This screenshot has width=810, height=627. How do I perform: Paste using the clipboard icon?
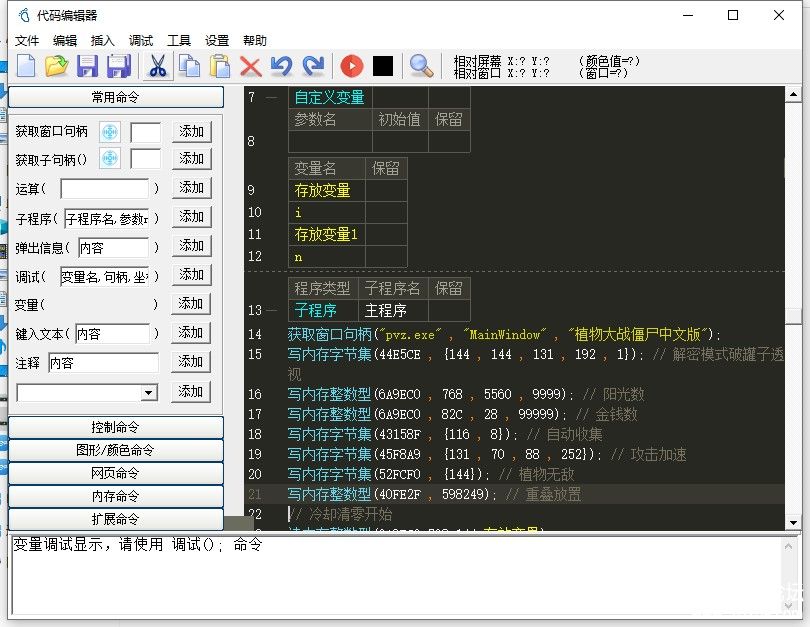pos(220,66)
